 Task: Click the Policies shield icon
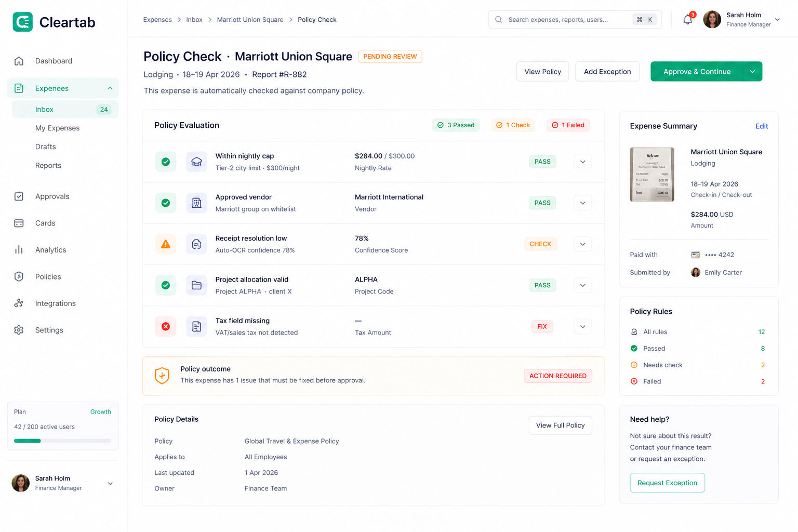(x=19, y=277)
